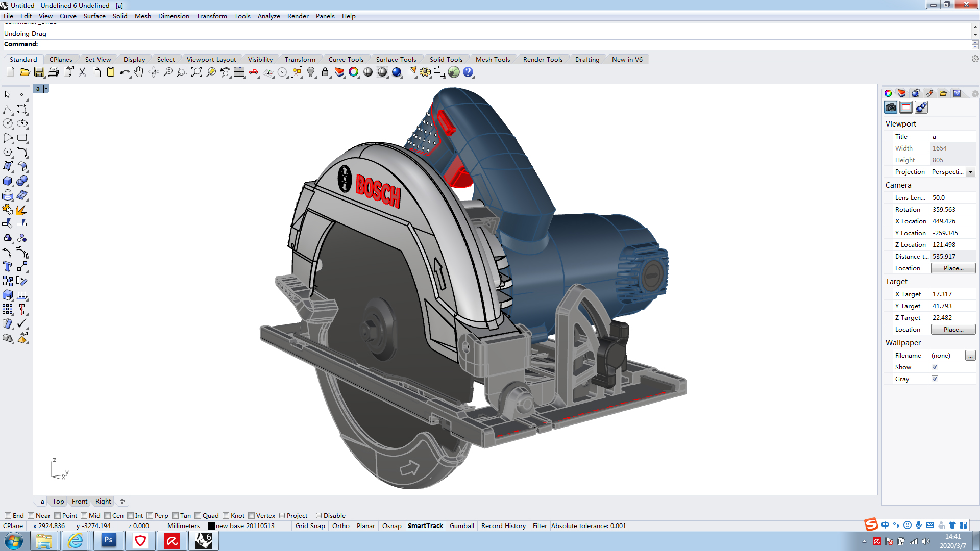Image resolution: width=980 pixels, height=551 pixels.
Task: Click the Undo arrow icon
Action: [x=124, y=72]
